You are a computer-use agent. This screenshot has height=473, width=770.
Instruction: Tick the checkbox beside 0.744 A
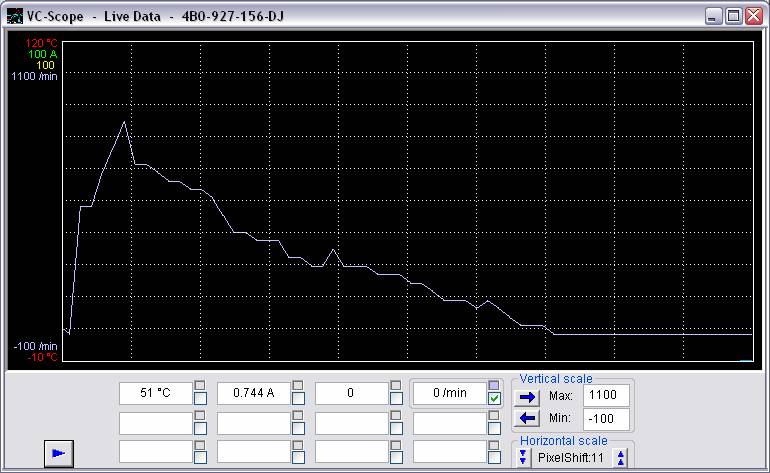click(299, 399)
